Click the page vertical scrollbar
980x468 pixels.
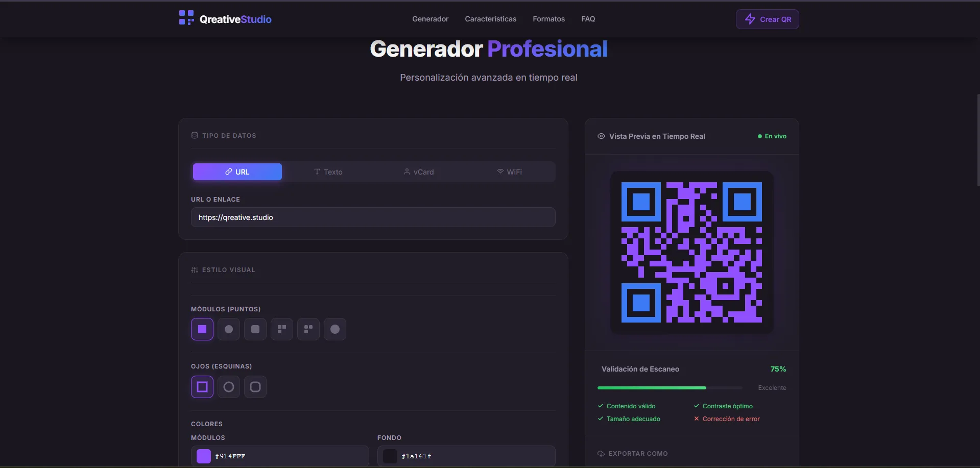(978, 140)
